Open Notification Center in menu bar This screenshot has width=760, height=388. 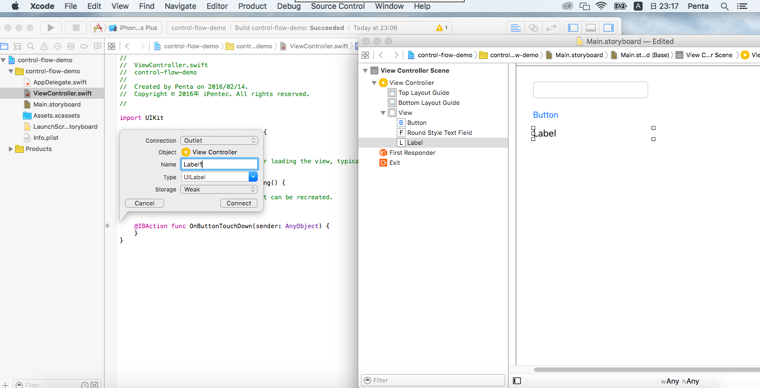[742, 6]
